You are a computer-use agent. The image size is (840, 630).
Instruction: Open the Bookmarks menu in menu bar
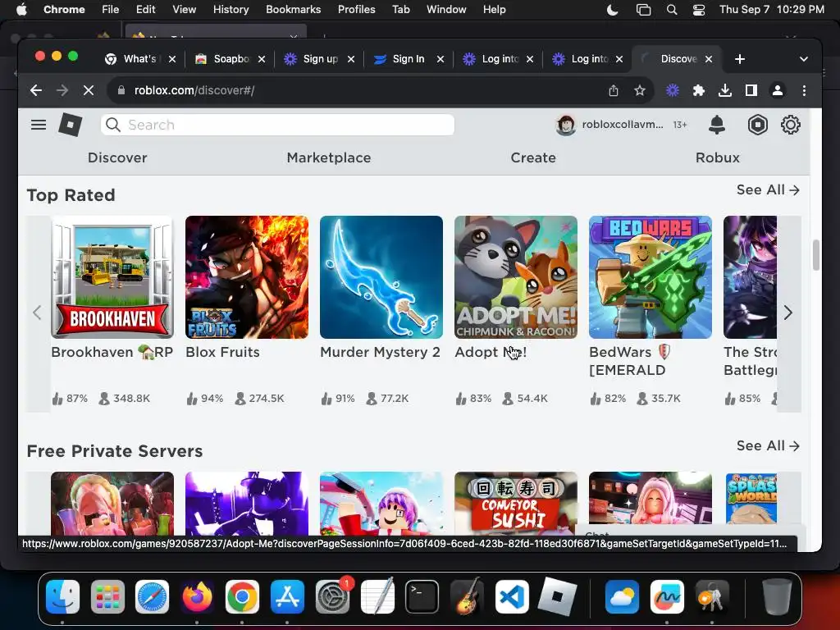(x=293, y=10)
